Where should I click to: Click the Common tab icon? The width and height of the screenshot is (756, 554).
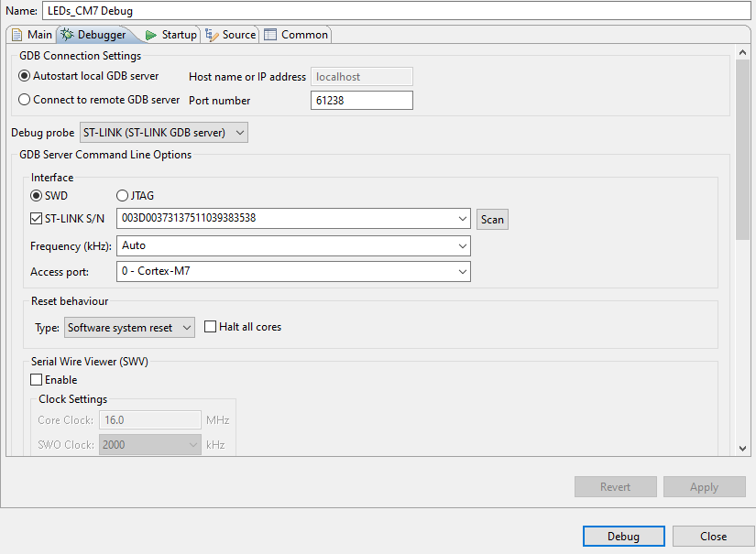[270, 35]
